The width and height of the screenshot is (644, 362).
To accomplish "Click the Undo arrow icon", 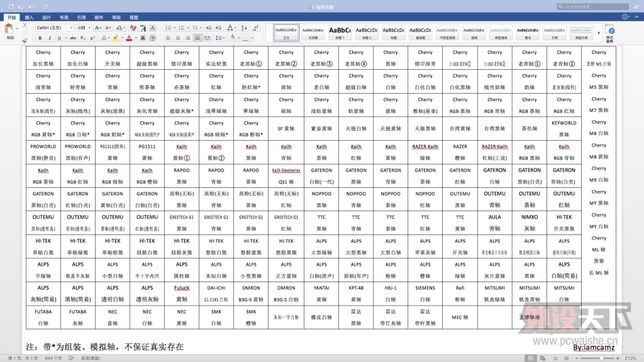I will tap(31, 6).
